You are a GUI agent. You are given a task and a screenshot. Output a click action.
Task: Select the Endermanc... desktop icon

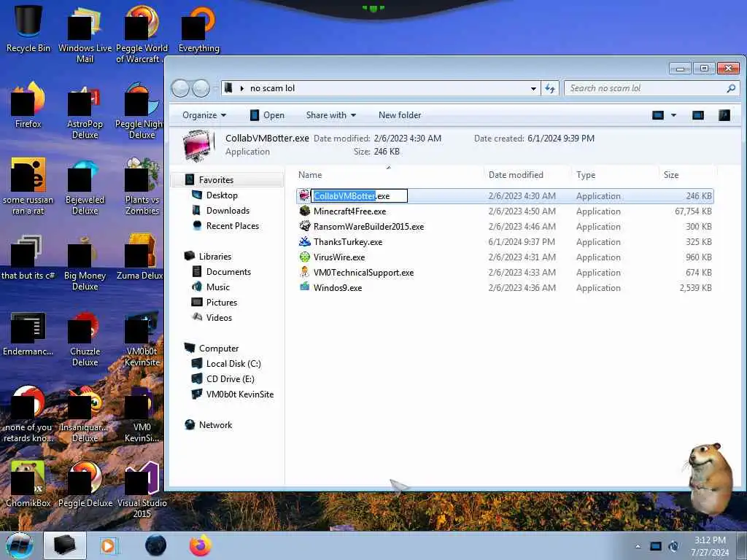click(28, 333)
